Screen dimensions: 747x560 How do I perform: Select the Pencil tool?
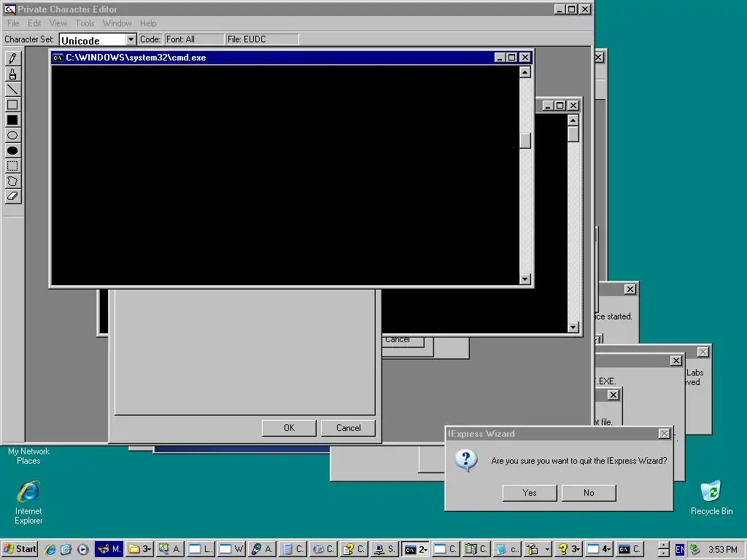tap(12, 58)
